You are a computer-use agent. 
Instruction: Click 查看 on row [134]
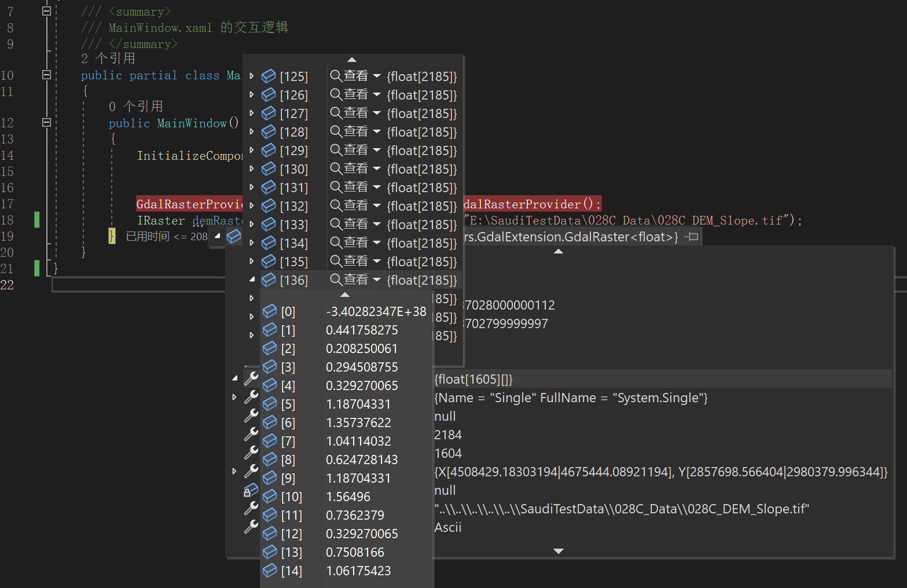point(356,242)
